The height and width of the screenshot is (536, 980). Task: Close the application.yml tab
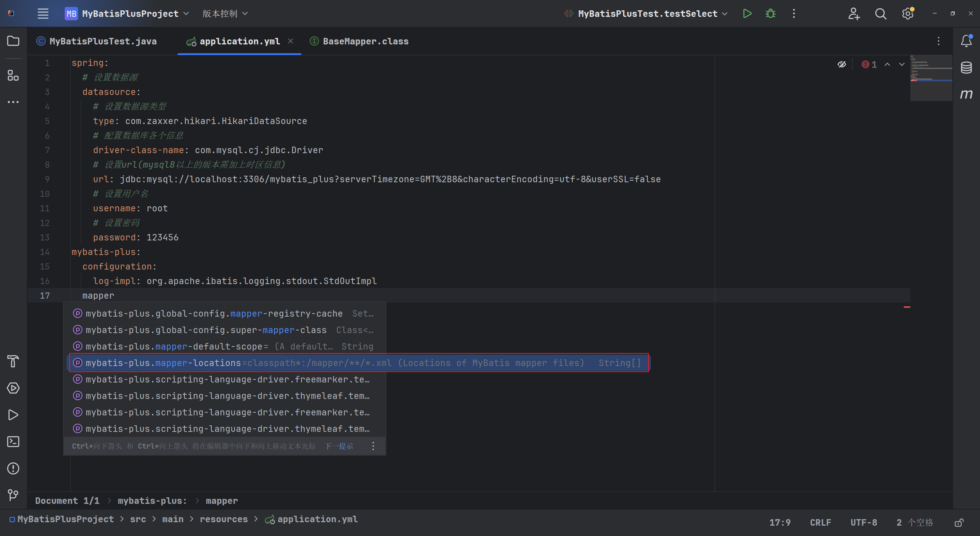[x=291, y=41]
